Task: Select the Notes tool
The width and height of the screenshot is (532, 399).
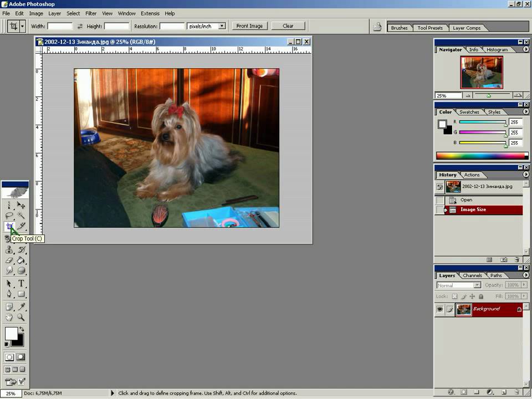Action: pos(9,306)
